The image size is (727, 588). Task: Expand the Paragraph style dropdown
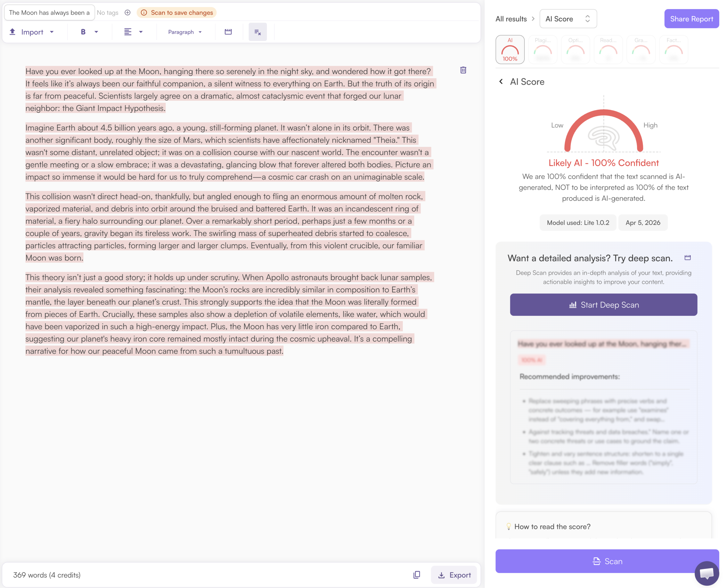[x=185, y=32]
